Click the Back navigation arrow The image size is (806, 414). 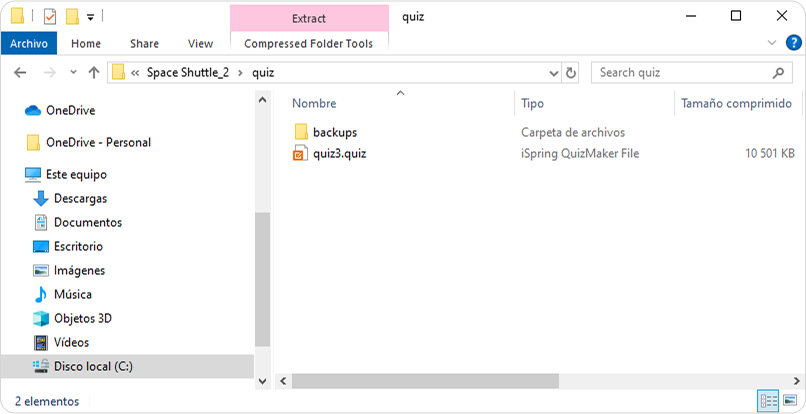(x=20, y=73)
